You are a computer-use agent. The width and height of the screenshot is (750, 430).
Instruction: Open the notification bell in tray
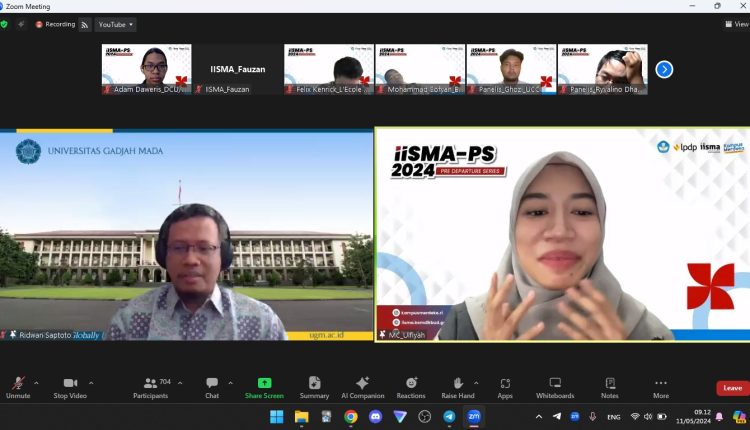pos(719,417)
